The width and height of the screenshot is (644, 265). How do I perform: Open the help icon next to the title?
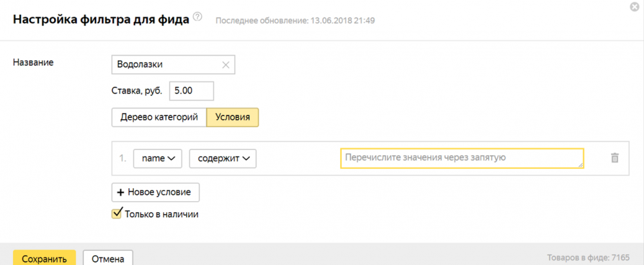pyautogui.click(x=198, y=17)
